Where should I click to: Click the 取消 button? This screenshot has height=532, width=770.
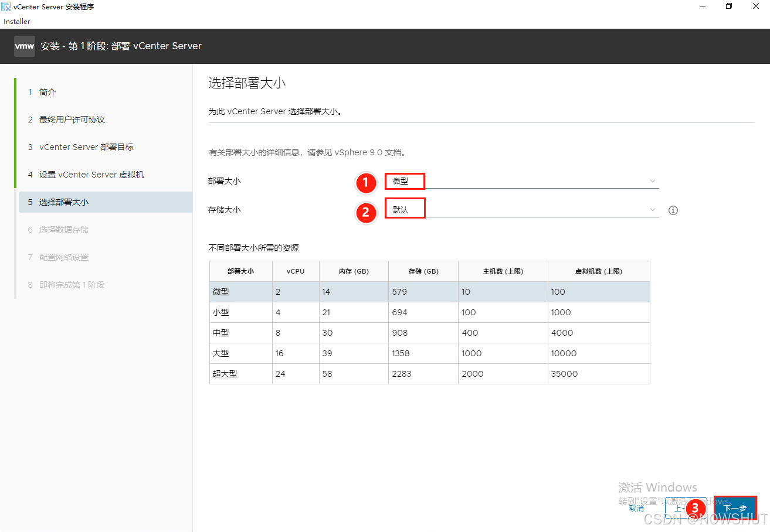click(x=636, y=508)
